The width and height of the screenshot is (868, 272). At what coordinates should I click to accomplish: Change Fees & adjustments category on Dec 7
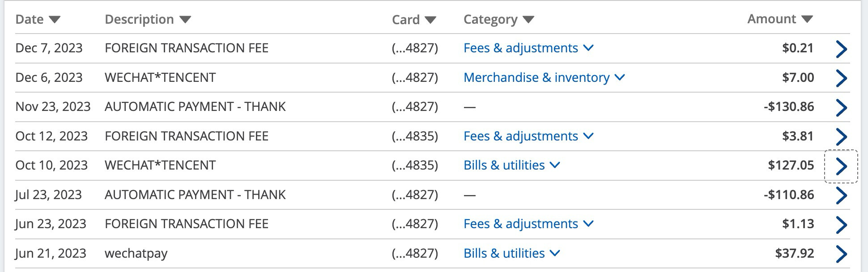tap(528, 48)
